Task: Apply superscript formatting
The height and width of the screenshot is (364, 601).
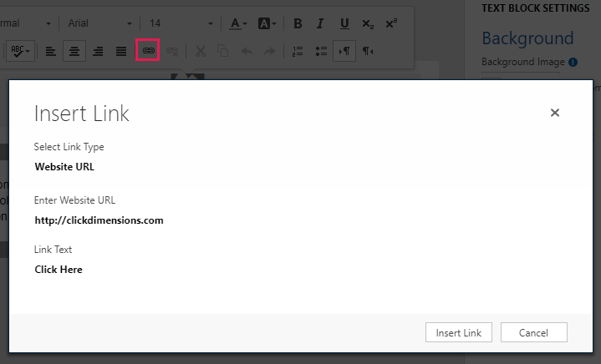Action: tap(391, 23)
